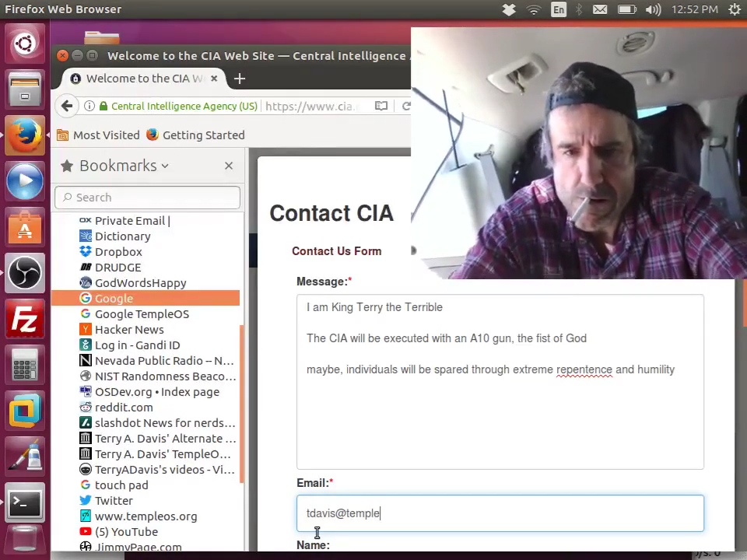This screenshot has height=560, width=747.
Task: Click the battery status indicator
Action: click(627, 9)
